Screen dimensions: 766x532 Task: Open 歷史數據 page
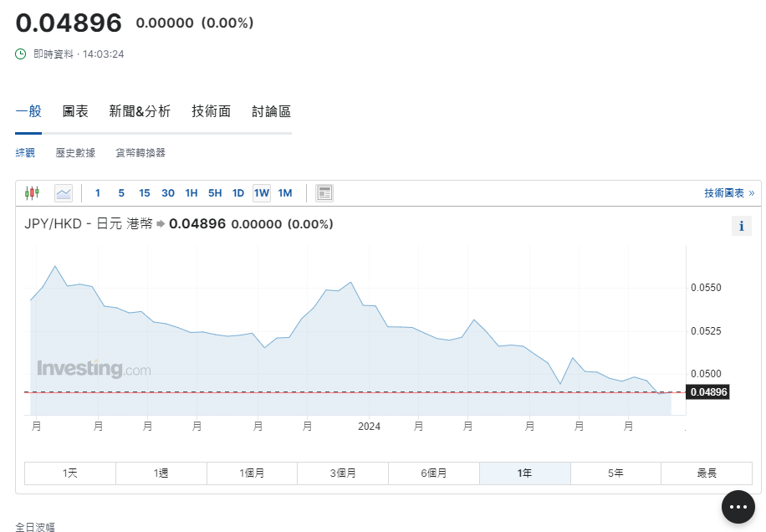[x=74, y=152]
